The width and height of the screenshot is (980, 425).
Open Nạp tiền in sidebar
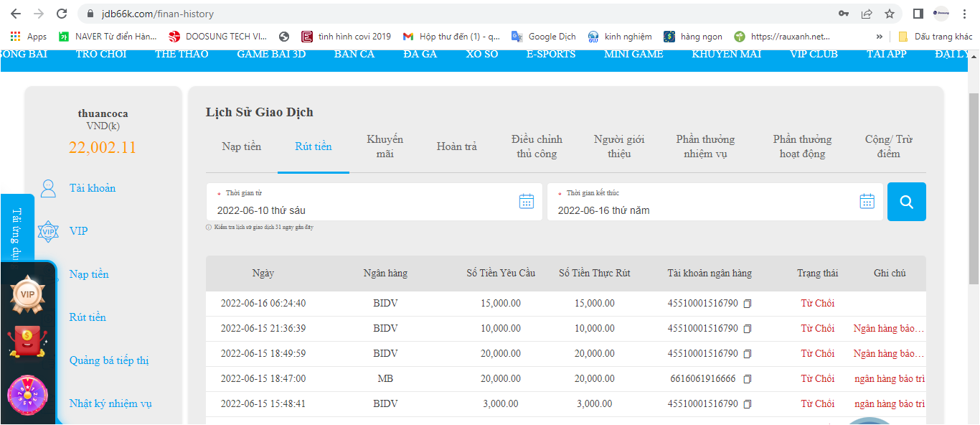[89, 274]
